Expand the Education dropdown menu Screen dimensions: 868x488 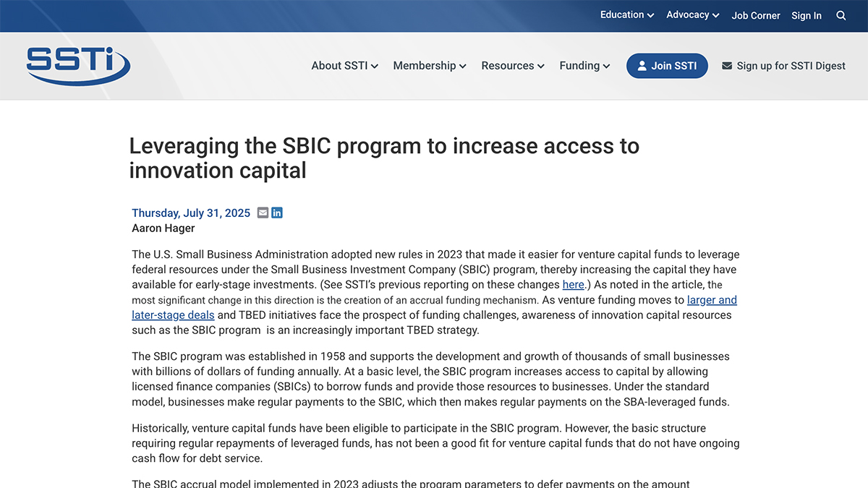pyautogui.click(x=626, y=15)
